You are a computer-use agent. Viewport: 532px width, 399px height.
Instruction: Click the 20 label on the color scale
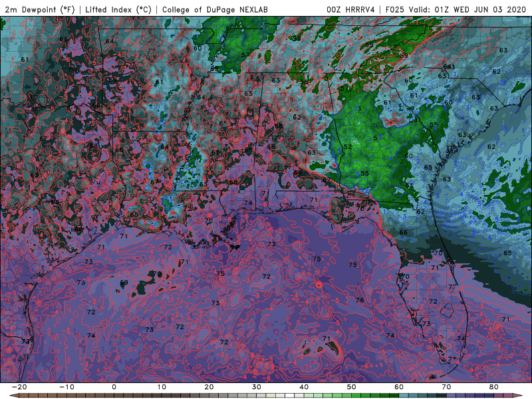pyautogui.click(x=209, y=387)
